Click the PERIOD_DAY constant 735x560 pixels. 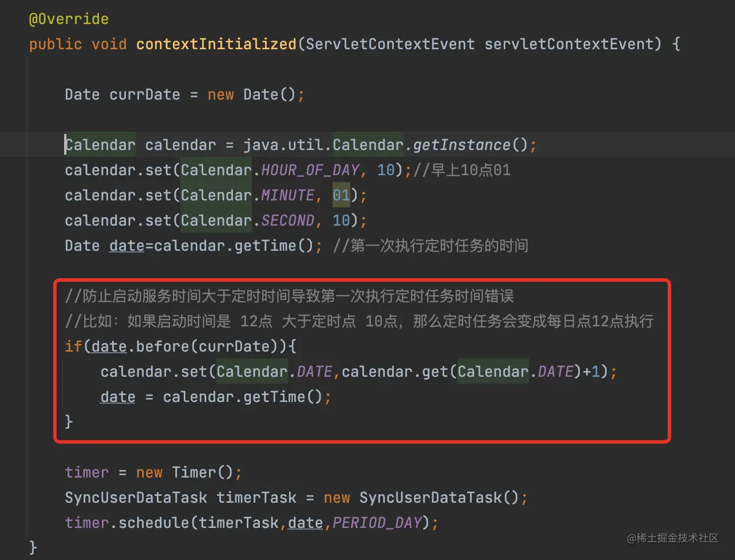point(377,523)
